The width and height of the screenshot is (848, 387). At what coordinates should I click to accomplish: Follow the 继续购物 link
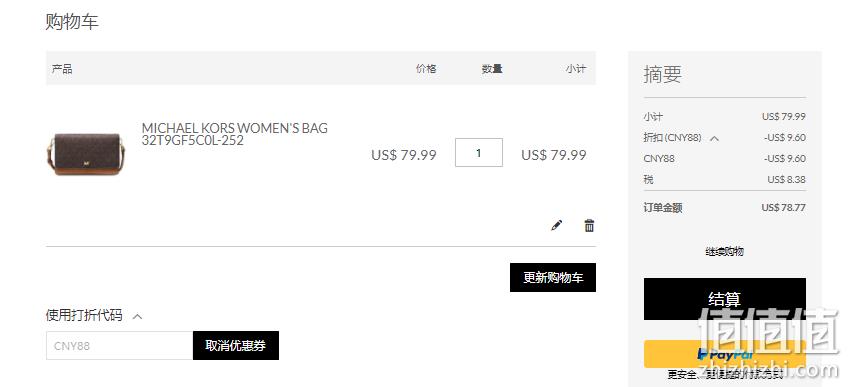tap(725, 251)
